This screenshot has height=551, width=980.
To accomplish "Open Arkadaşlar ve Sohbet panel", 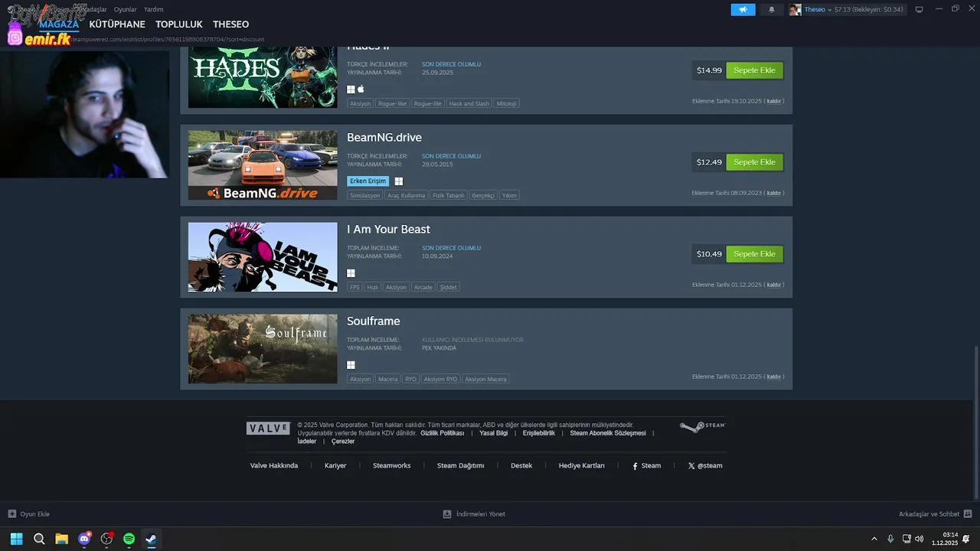I will [x=936, y=514].
